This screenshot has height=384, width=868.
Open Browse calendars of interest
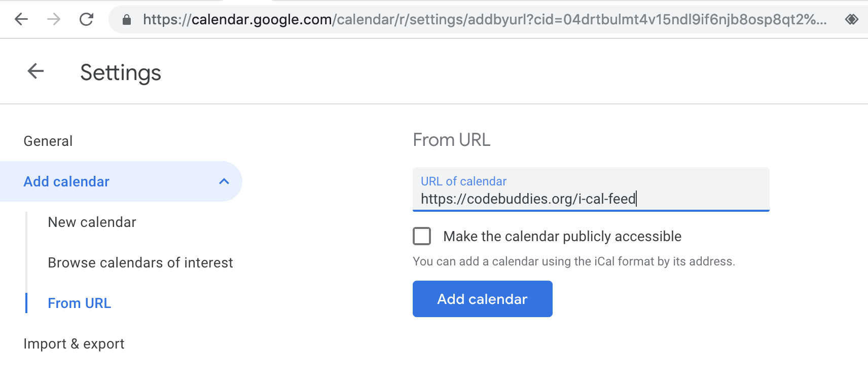140,262
